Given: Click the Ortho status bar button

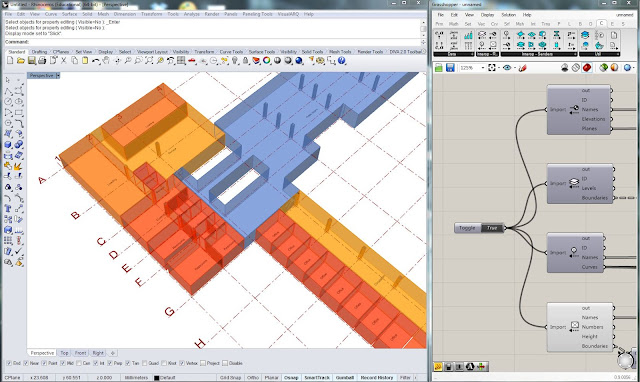Looking at the screenshot, I should click(x=253, y=378).
